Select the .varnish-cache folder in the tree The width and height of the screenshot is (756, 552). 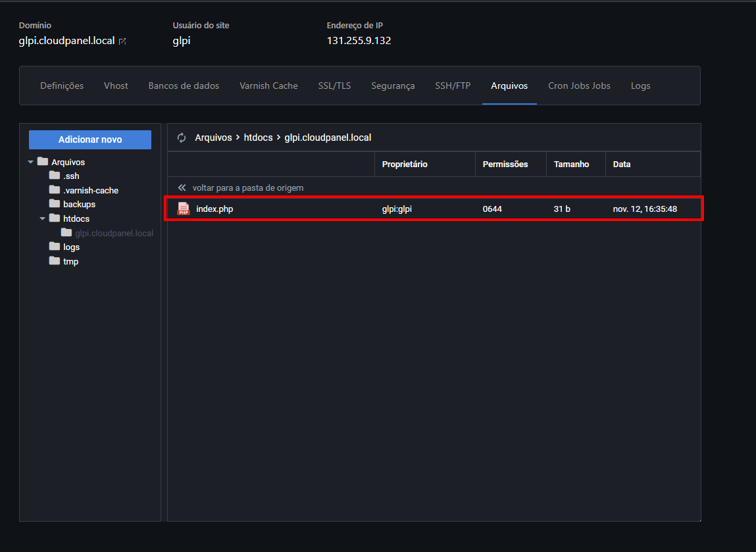(91, 190)
